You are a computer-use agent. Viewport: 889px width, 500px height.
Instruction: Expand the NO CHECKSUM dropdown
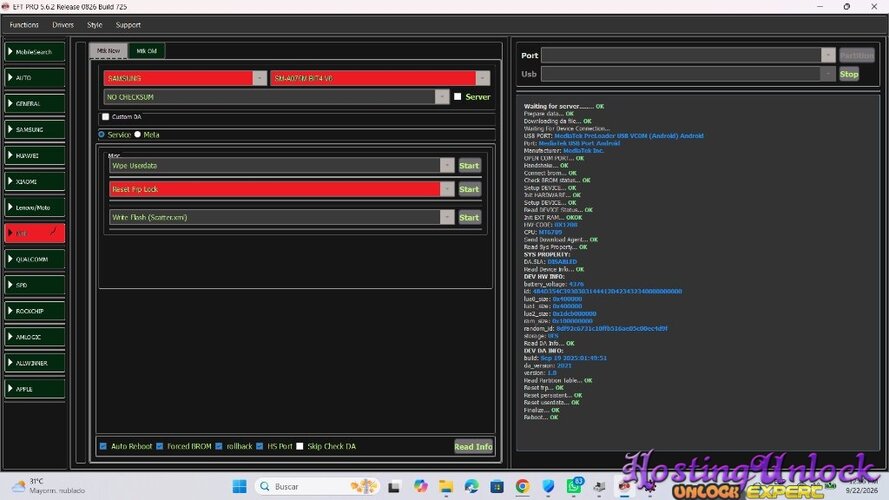tap(442, 97)
